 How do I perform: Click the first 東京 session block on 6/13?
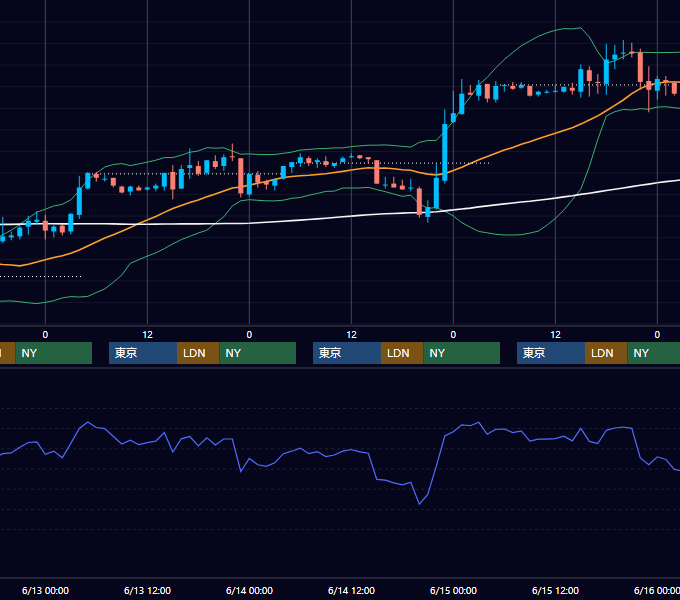pyautogui.click(x=143, y=353)
